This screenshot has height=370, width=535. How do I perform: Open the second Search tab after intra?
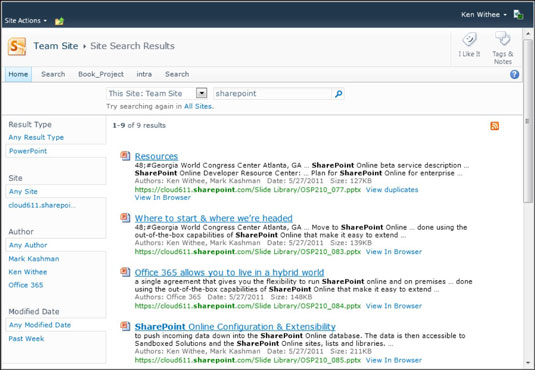click(177, 74)
